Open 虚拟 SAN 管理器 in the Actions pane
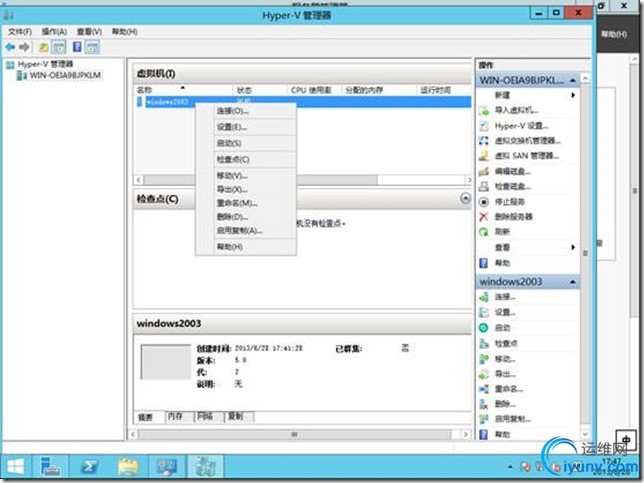644x483 pixels. pos(526,156)
